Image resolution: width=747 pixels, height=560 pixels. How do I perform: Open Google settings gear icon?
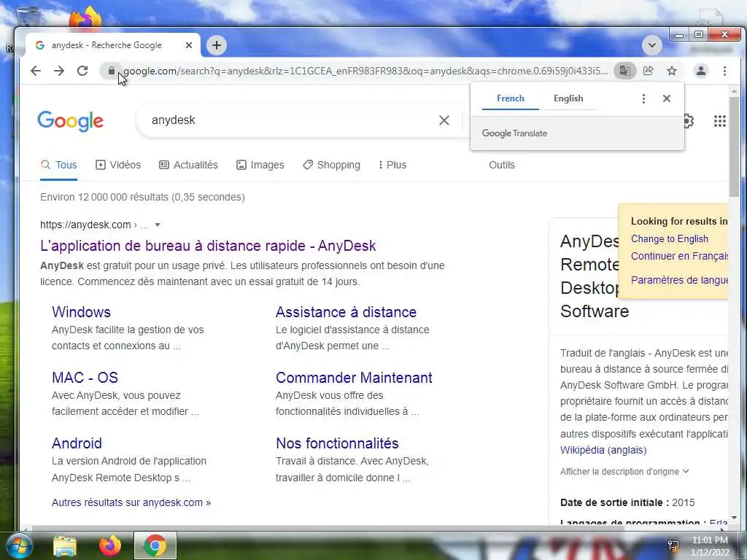pos(689,121)
